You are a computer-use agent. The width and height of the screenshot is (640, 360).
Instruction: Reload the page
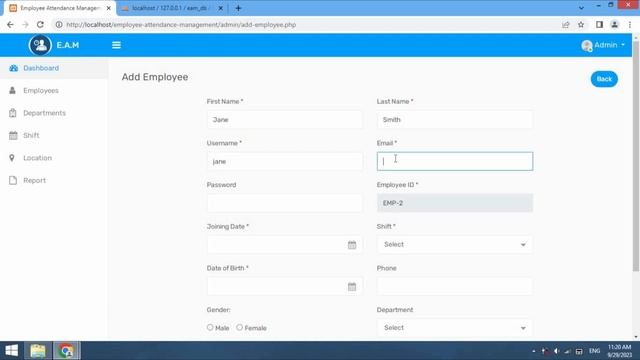[40, 25]
